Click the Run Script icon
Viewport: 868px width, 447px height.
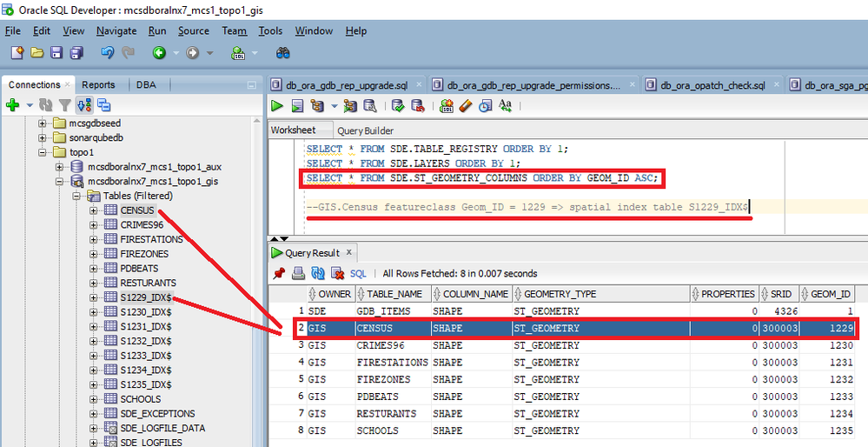[297, 105]
